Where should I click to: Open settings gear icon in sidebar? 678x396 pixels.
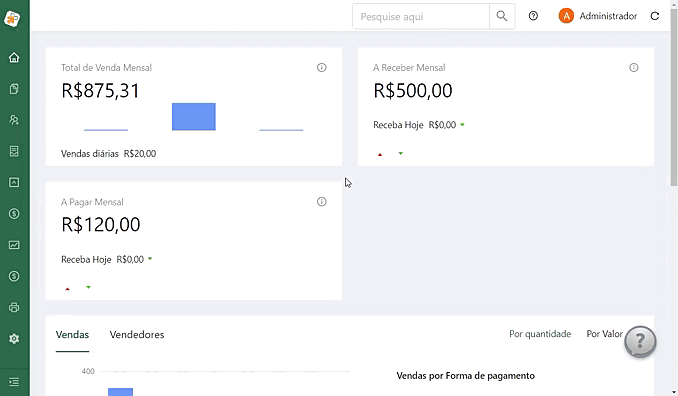(14, 339)
